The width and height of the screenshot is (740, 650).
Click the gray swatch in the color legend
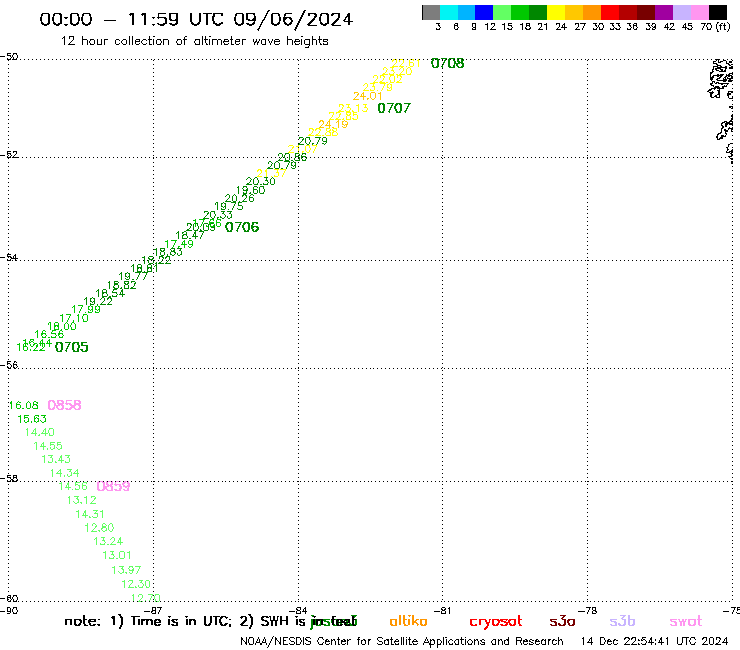pos(431,12)
